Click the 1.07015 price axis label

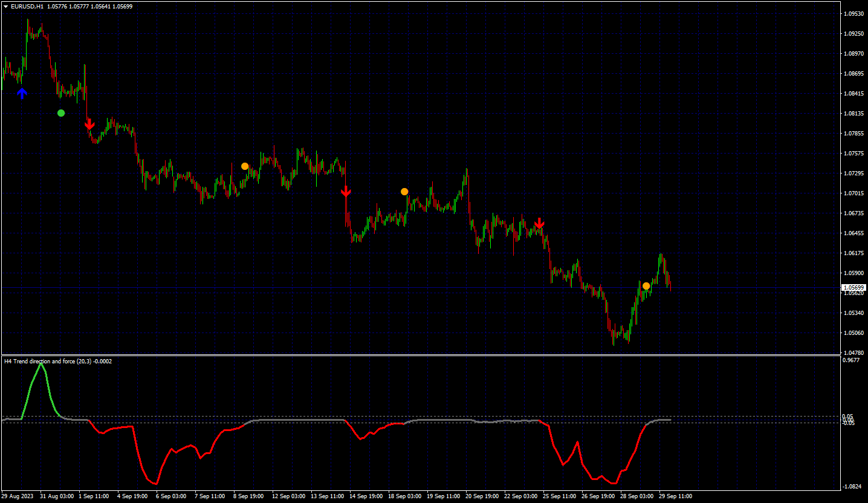point(853,193)
